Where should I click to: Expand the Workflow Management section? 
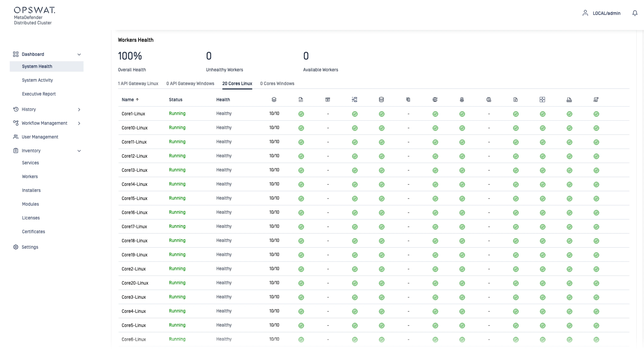point(79,123)
